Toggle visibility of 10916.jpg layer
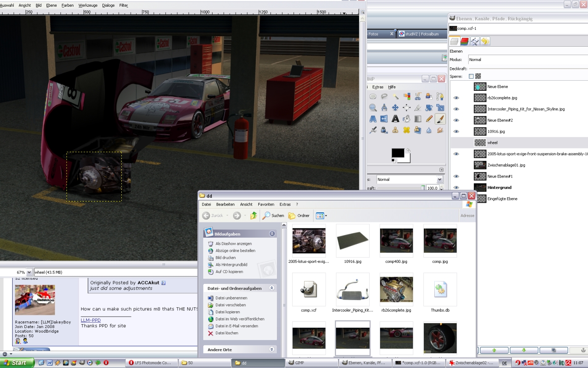The height and width of the screenshot is (368, 588). click(456, 132)
